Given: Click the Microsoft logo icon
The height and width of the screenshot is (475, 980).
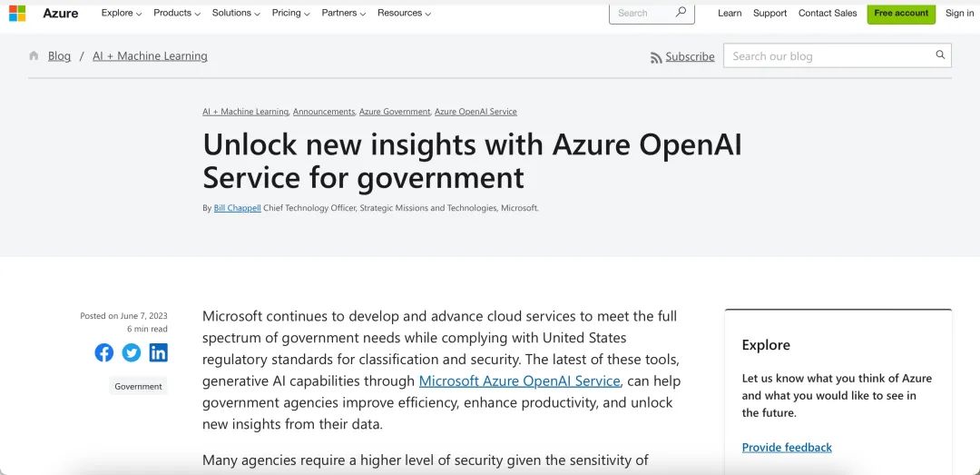Looking at the screenshot, I should (x=17, y=14).
